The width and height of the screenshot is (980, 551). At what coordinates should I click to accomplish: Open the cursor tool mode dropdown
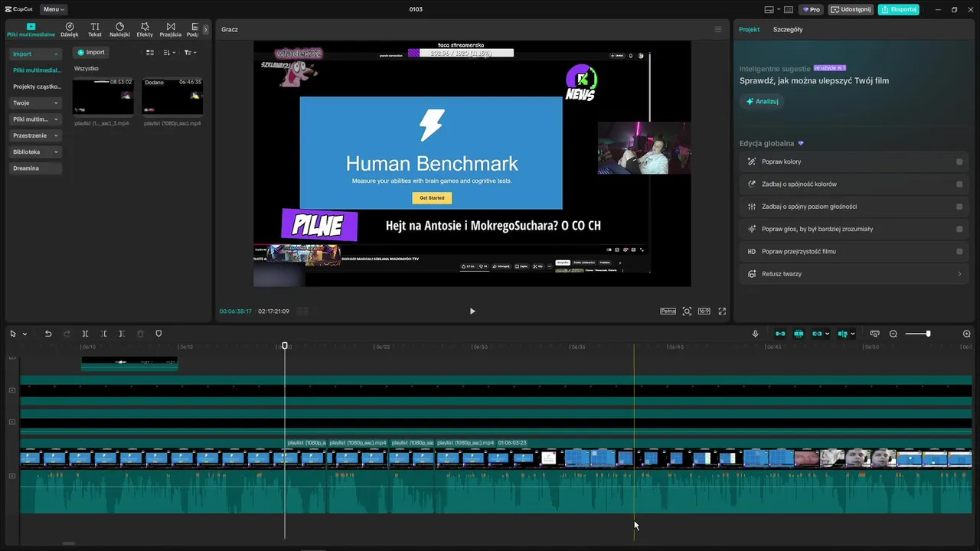click(24, 334)
